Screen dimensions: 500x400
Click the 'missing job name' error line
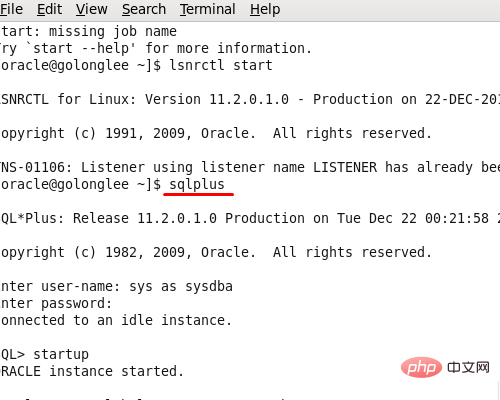tap(88, 31)
